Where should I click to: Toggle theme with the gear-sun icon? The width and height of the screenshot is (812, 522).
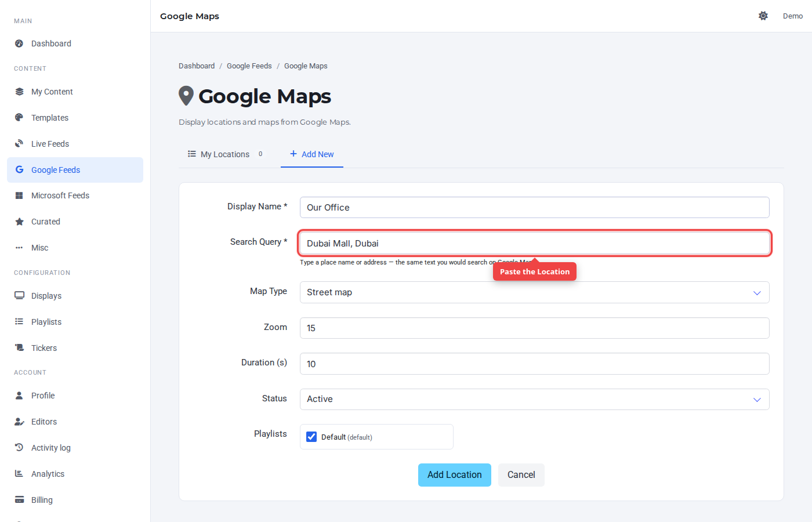[763, 16]
